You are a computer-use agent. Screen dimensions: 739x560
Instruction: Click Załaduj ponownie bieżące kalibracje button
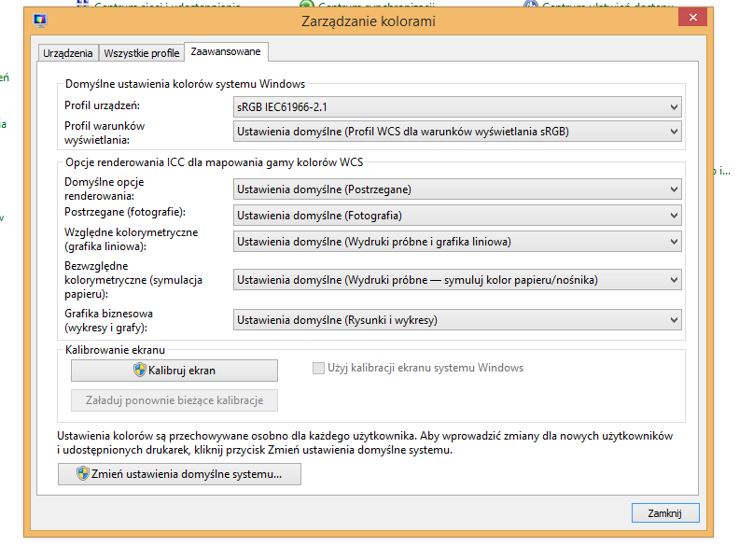coord(174,400)
